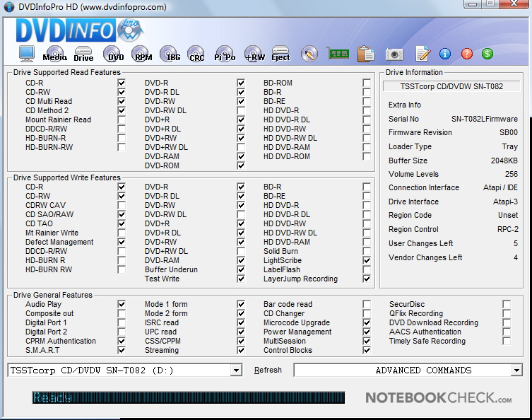Click the drive name text in combo box
The image size is (532, 420).
(x=92, y=370)
